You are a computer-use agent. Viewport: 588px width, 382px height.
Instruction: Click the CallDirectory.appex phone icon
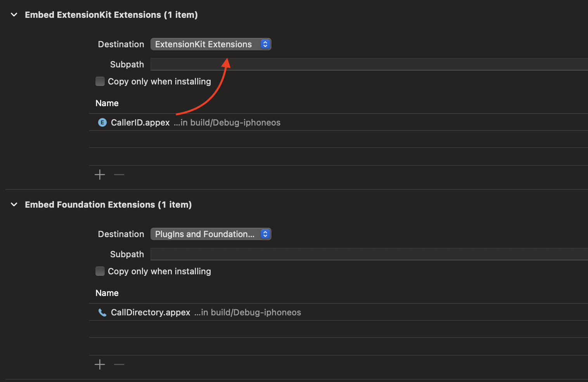102,312
